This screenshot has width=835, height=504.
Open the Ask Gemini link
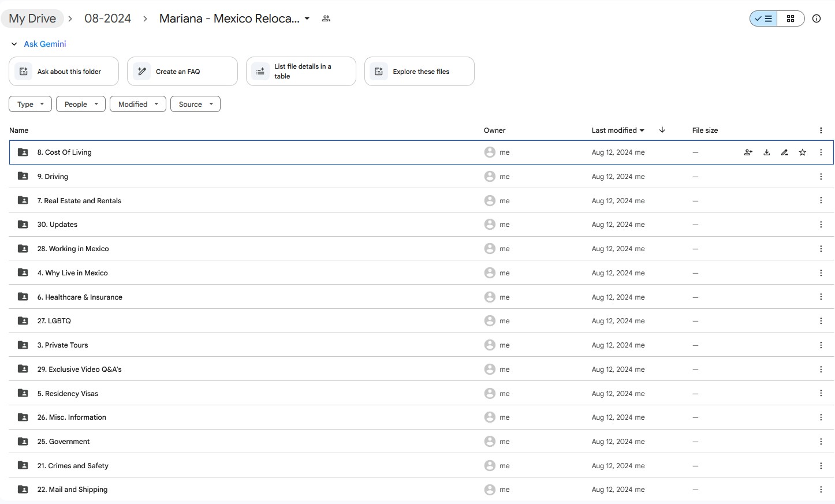pyautogui.click(x=45, y=44)
